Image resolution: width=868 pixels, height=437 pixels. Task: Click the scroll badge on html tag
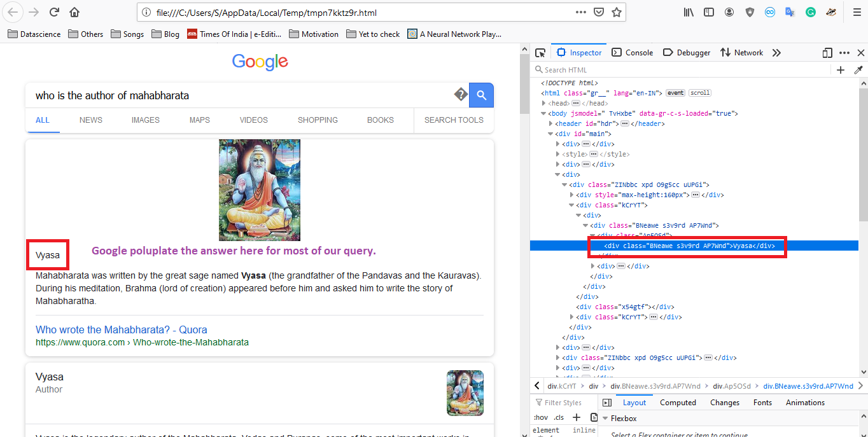tap(700, 93)
